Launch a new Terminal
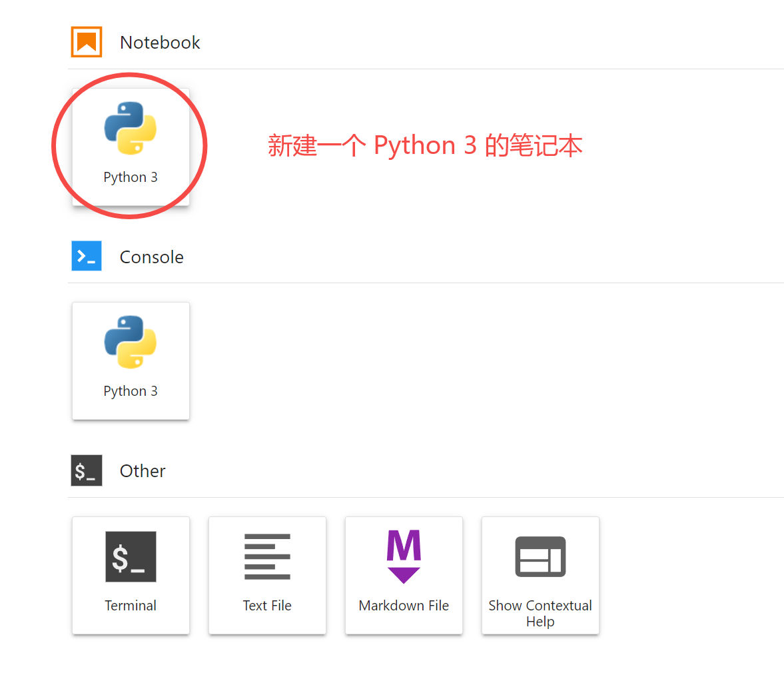Viewport: 784px width, 675px height. 131,575
